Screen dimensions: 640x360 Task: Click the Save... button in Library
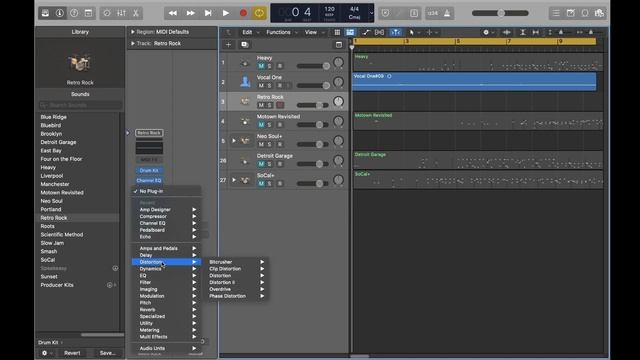(108, 353)
